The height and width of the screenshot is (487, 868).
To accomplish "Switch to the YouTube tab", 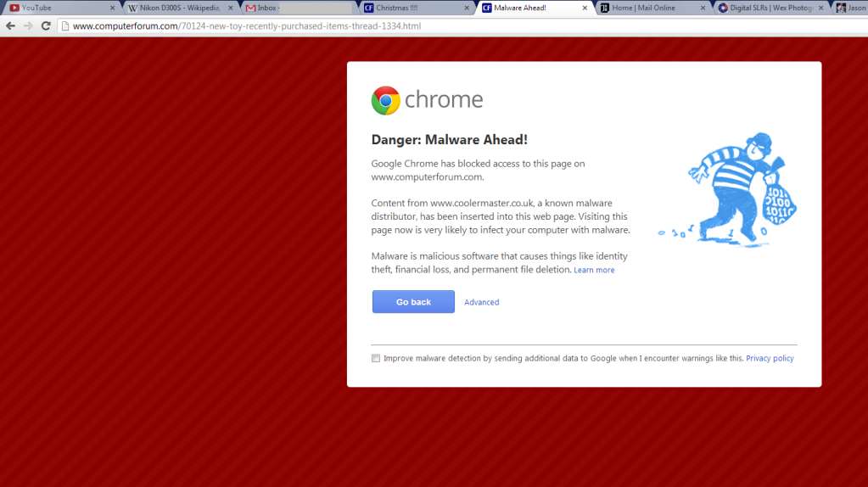I will pos(61,8).
